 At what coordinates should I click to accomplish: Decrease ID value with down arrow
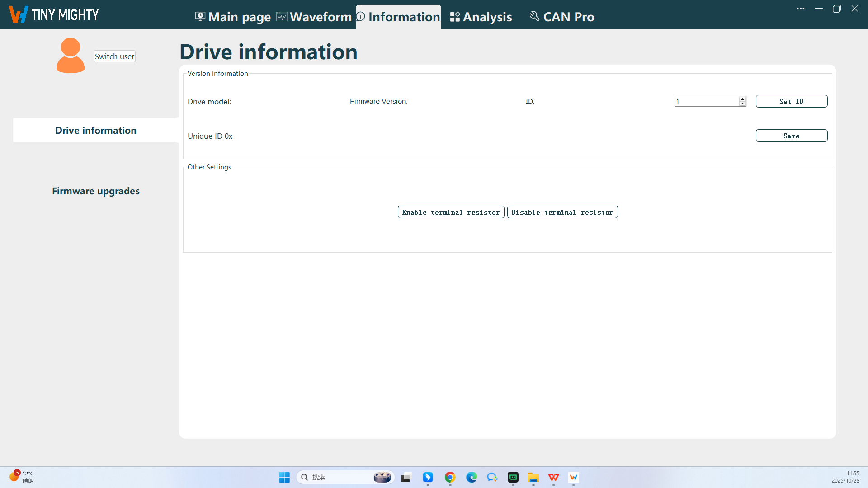click(742, 104)
